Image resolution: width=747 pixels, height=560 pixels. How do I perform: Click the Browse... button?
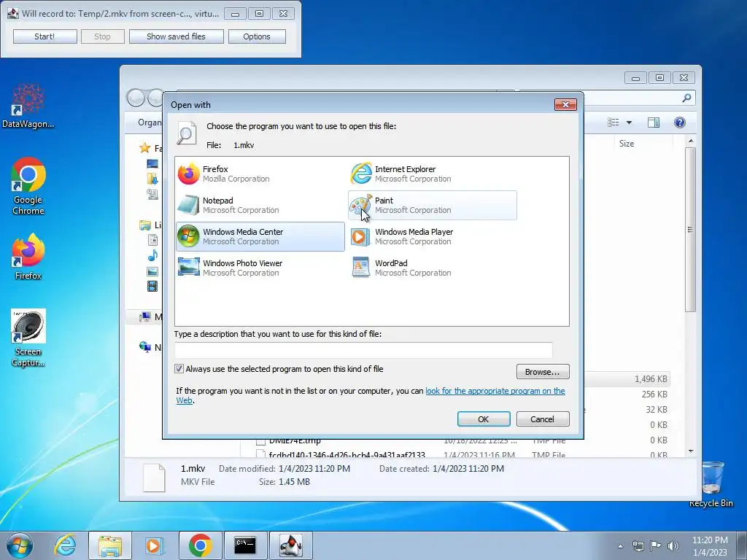point(543,371)
